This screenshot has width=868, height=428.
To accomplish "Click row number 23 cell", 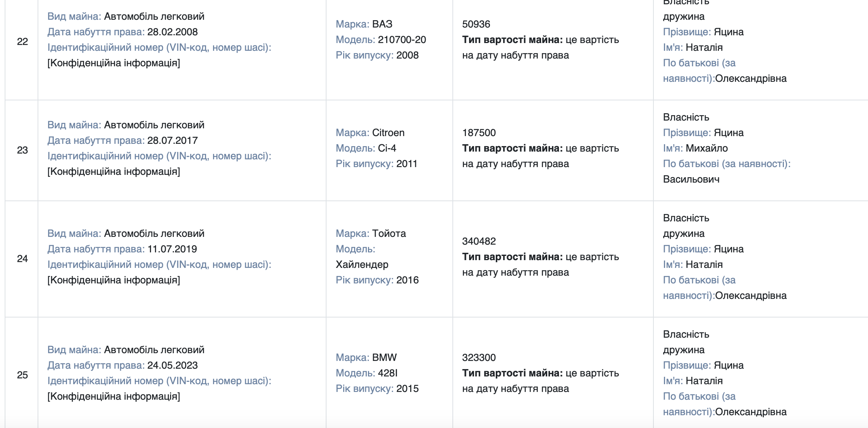I will (x=22, y=150).
